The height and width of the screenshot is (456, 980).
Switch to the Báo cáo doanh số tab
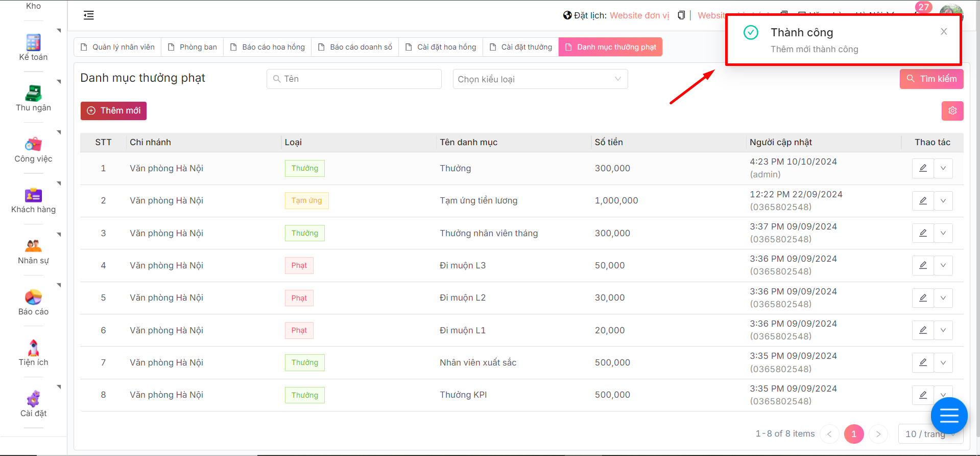pos(355,47)
